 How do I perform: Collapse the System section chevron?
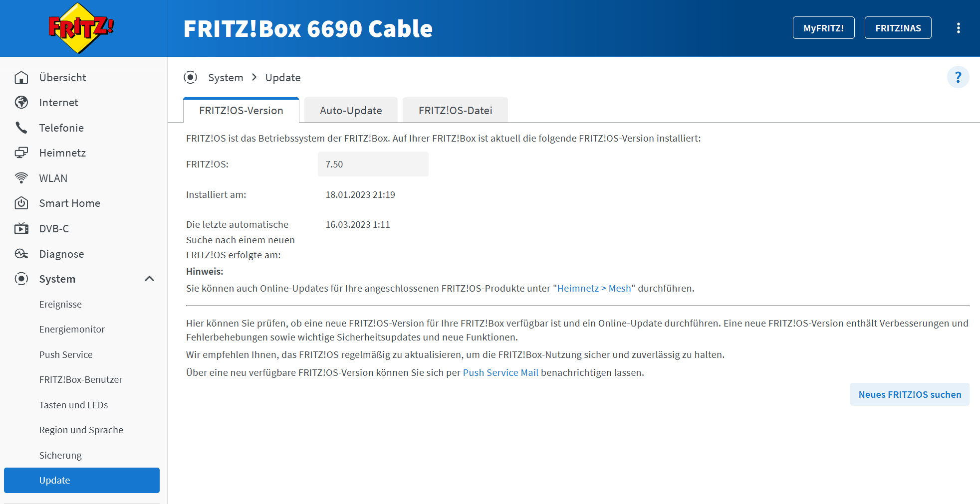[x=149, y=279]
